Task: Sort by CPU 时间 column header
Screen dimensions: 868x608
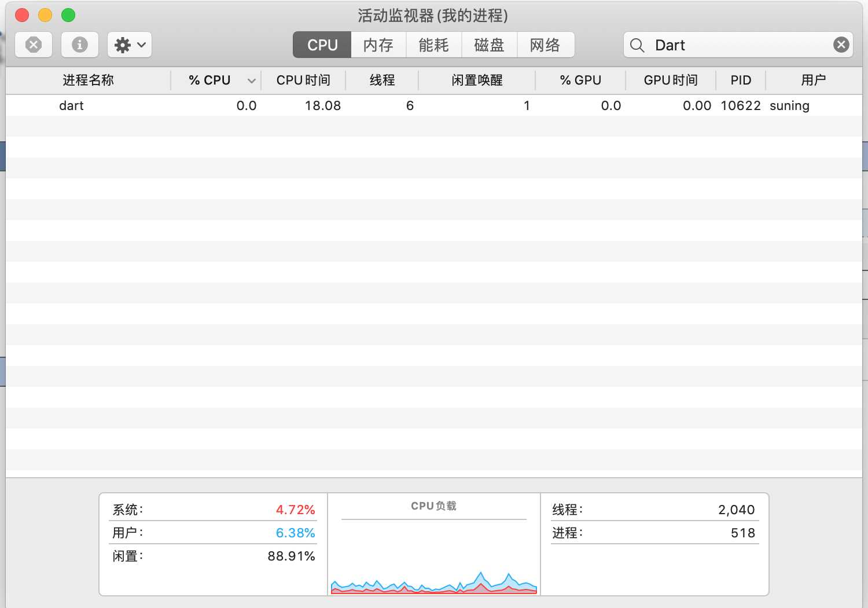Action: [x=303, y=80]
